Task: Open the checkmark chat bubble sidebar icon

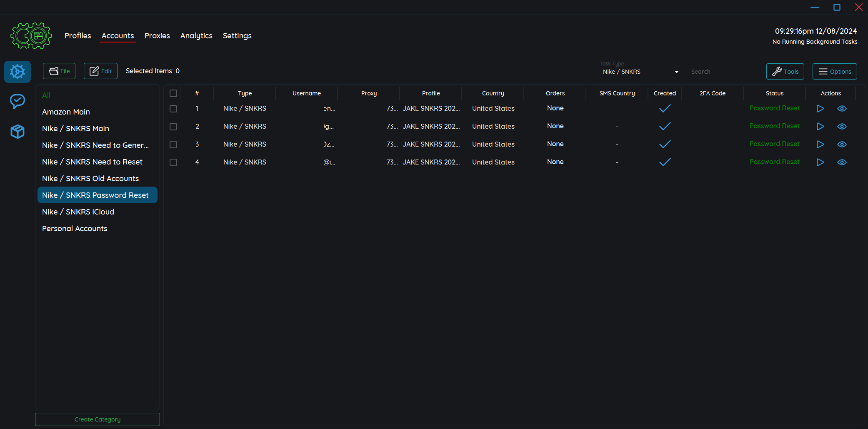Action: pyautogui.click(x=18, y=101)
